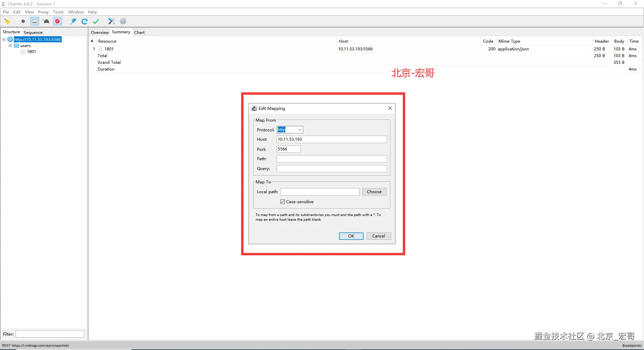The width and height of the screenshot is (644, 350).
Task: Click the Path input field
Action: (331, 159)
